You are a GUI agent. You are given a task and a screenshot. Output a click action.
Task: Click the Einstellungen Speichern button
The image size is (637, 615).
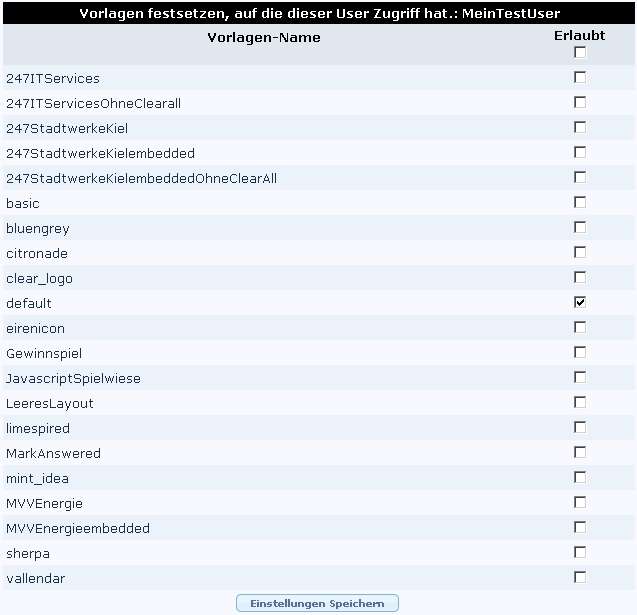pyautogui.click(x=317, y=603)
